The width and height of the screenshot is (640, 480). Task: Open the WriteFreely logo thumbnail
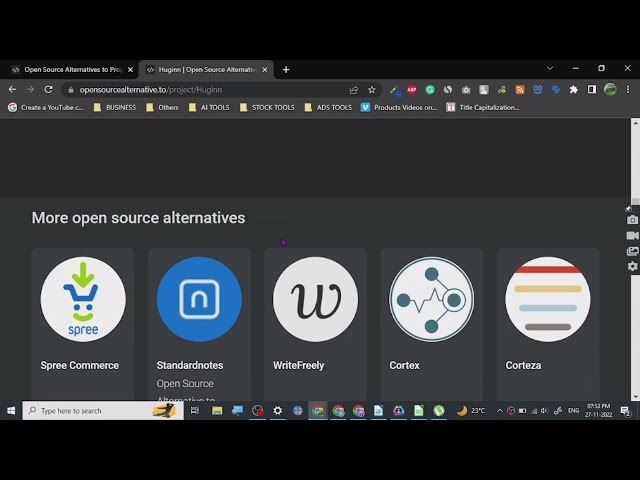point(316,299)
